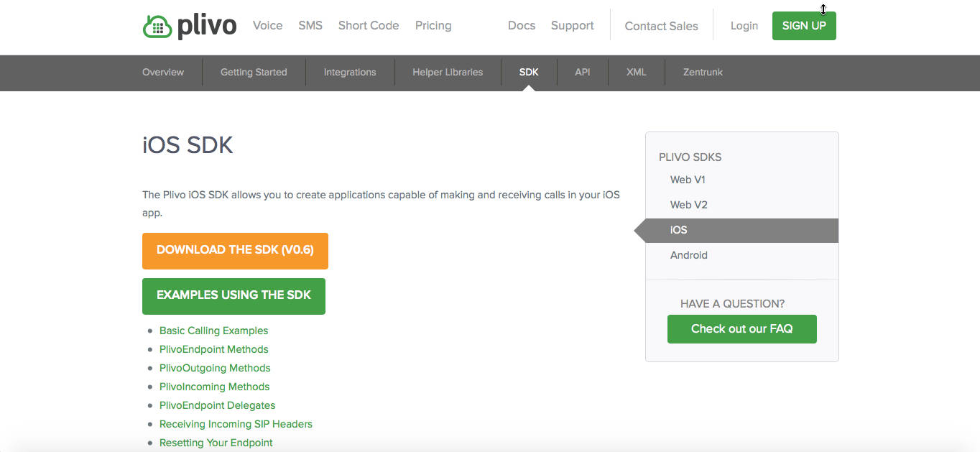Select Web V2 from the sidebar
This screenshot has height=452, width=980.
click(688, 204)
